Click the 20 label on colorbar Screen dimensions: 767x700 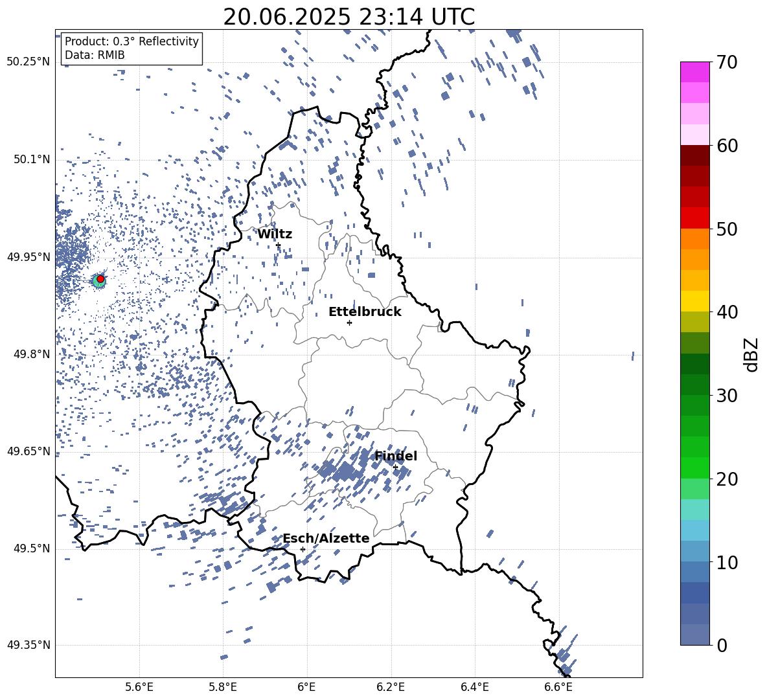tap(727, 479)
